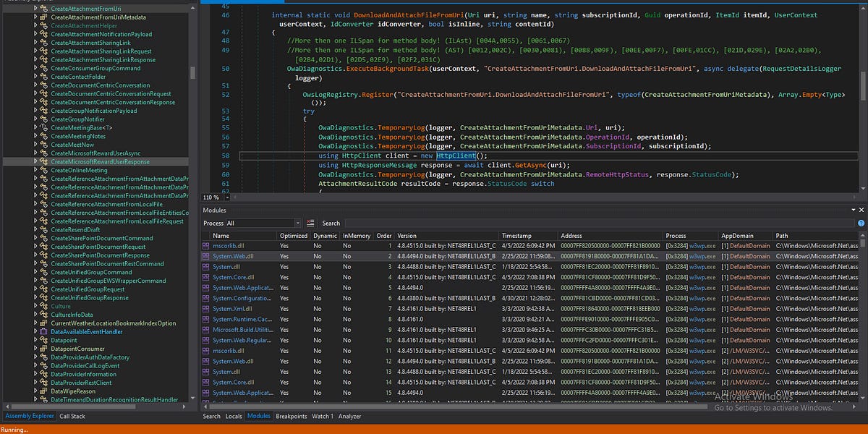This screenshot has width=868, height=434.
Task: Switch to the Call Stack tab
Action: [72, 417]
